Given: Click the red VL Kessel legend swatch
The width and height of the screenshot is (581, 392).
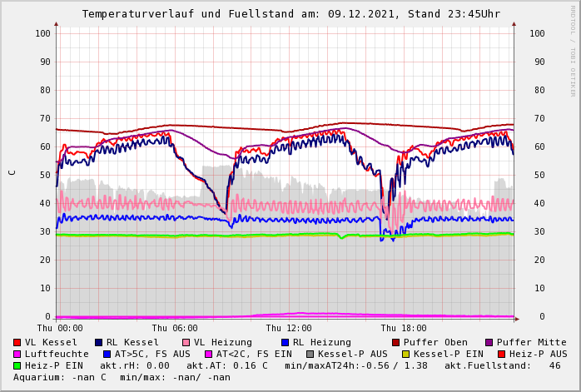Looking at the screenshot, I should [17, 342].
